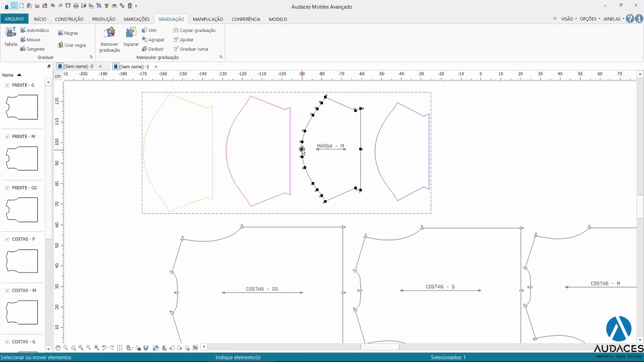Image resolution: width=644 pixels, height=362 pixels.
Task: Uncheck the FRENTE - G checkbox
Action: click(x=8, y=85)
